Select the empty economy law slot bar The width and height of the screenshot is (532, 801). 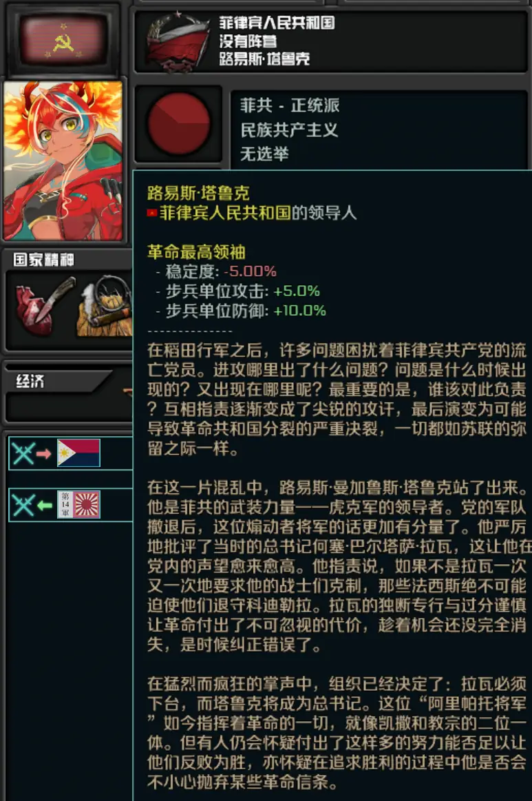pyautogui.click(x=69, y=408)
